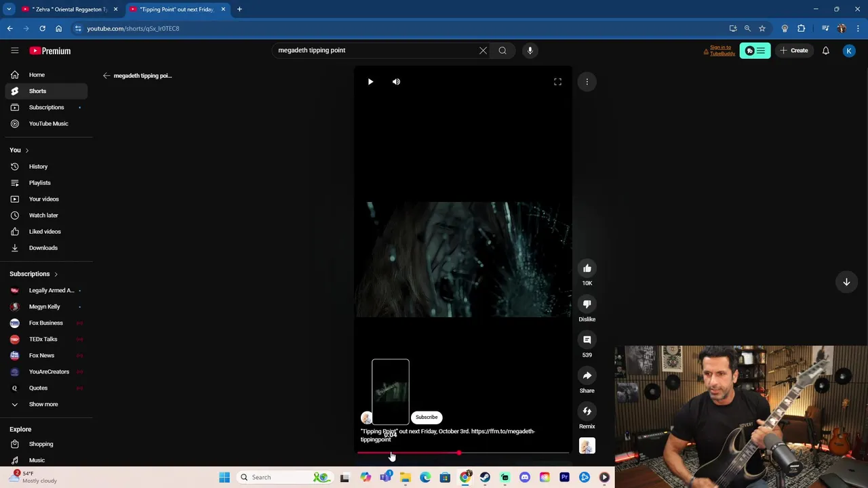The width and height of the screenshot is (868, 488).
Task: Go to YouTube Premium logo home
Action: pos(50,51)
